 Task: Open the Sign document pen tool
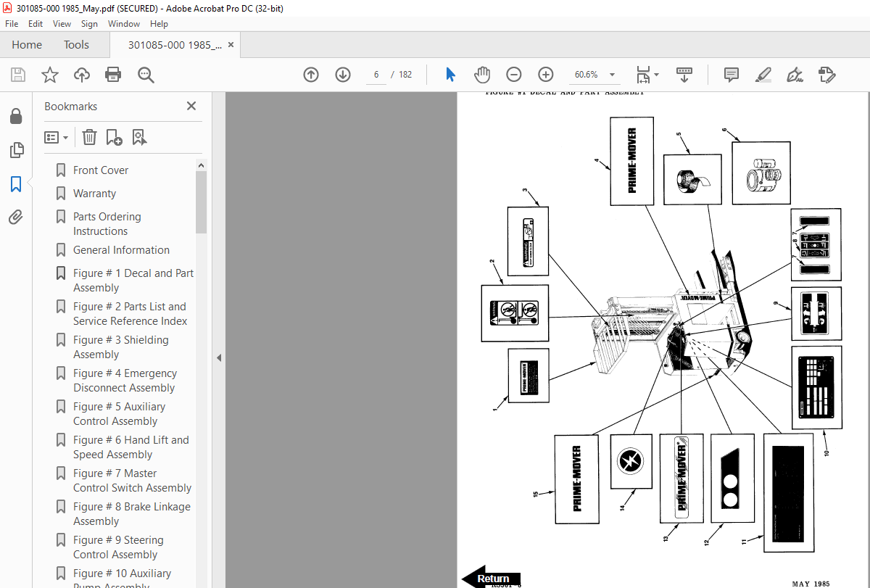795,75
